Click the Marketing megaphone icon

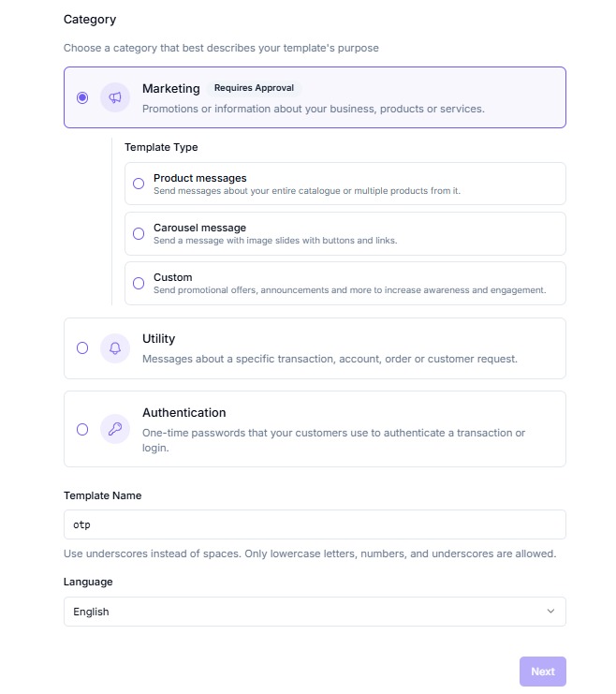(115, 97)
